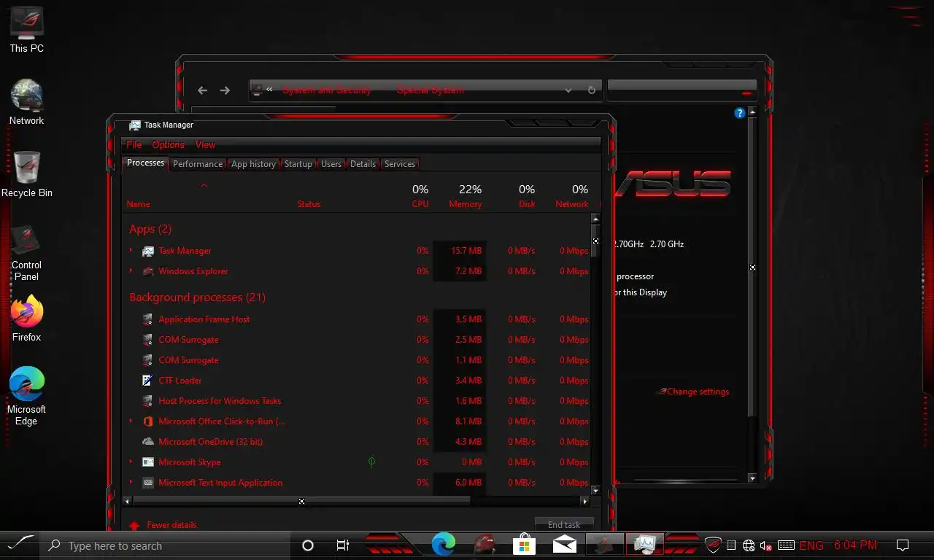This screenshot has width=934, height=560.
Task: Click the taskbar search box
Action: point(166,545)
